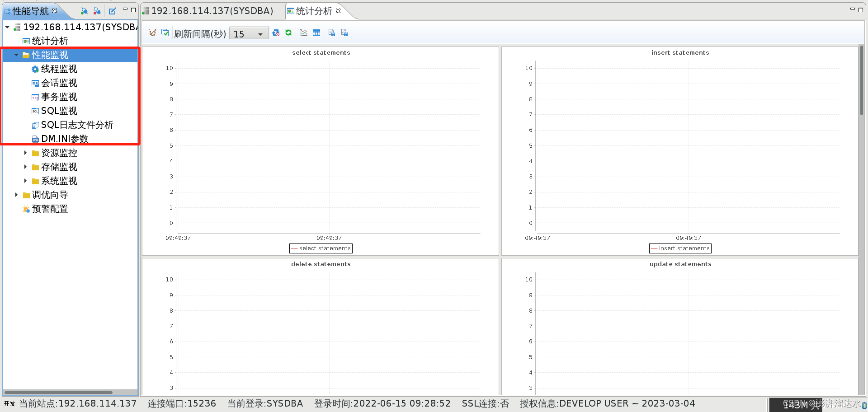Image resolution: width=868 pixels, height=412 pixels.
Task: Open 预警配置 alert configuration
Action: 50,209
